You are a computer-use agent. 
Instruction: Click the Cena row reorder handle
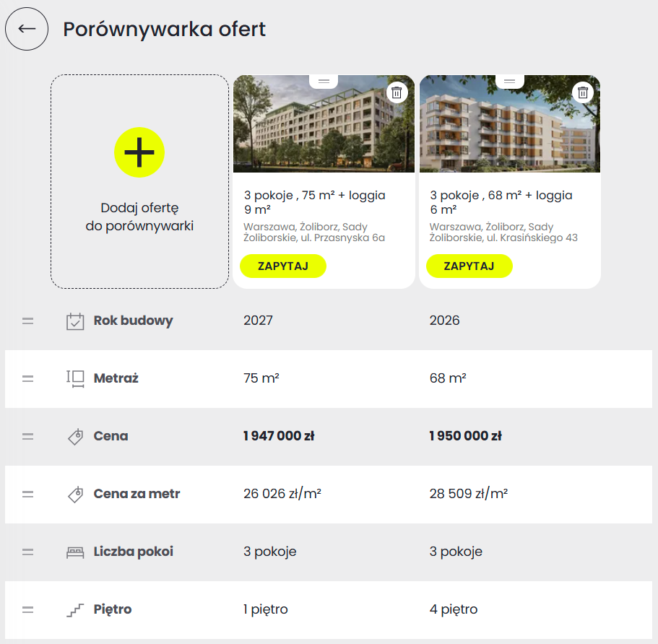(x=27, y=436)
